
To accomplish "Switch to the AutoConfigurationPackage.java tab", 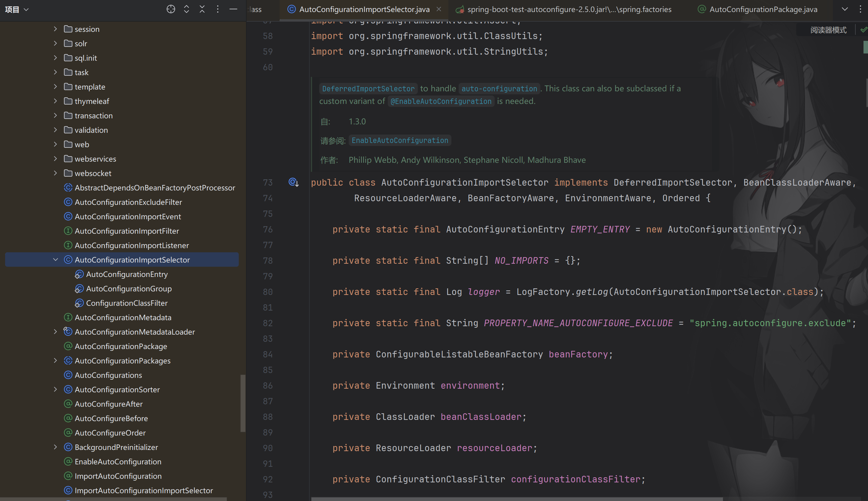I will [x=757, y=9].
